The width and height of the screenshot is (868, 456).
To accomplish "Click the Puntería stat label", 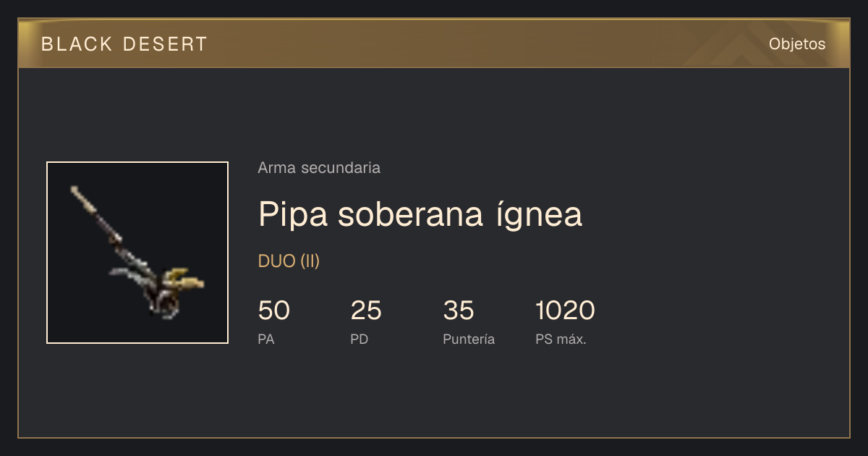I will pos(469,339).
